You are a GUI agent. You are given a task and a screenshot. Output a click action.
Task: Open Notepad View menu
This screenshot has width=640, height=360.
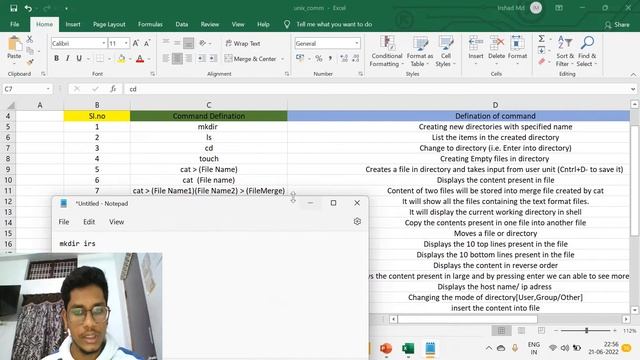(x=116, y=222)
